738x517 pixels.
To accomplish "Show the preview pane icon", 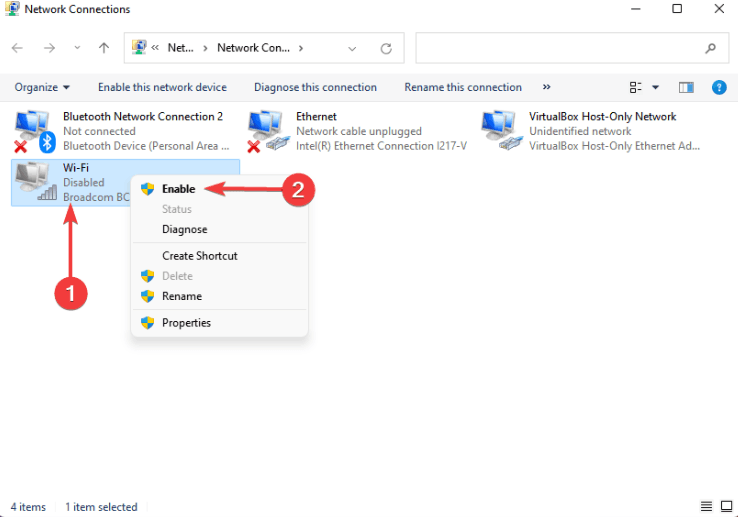I will [686, 87].
